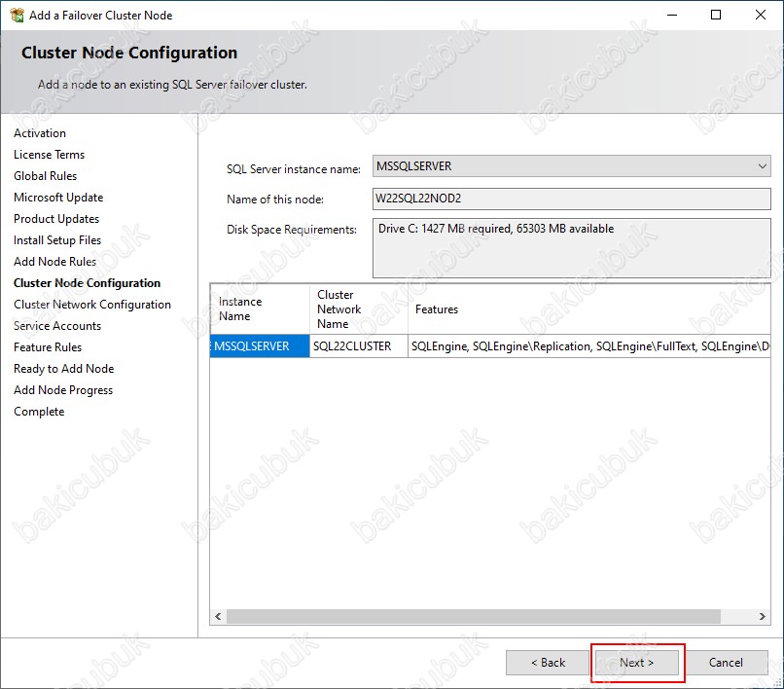The image size is (784, 689).
Task: Click the horizontal scrollbar thumb in the table
Action: pyautogui.click(x=474, y=616)
